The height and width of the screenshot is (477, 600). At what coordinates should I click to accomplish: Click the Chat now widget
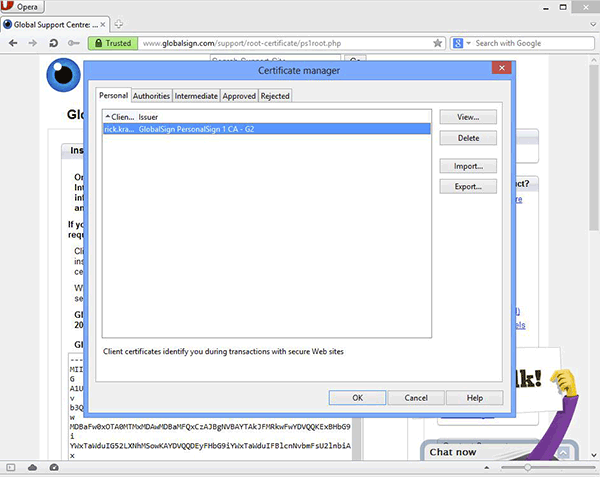click(453, 452)
